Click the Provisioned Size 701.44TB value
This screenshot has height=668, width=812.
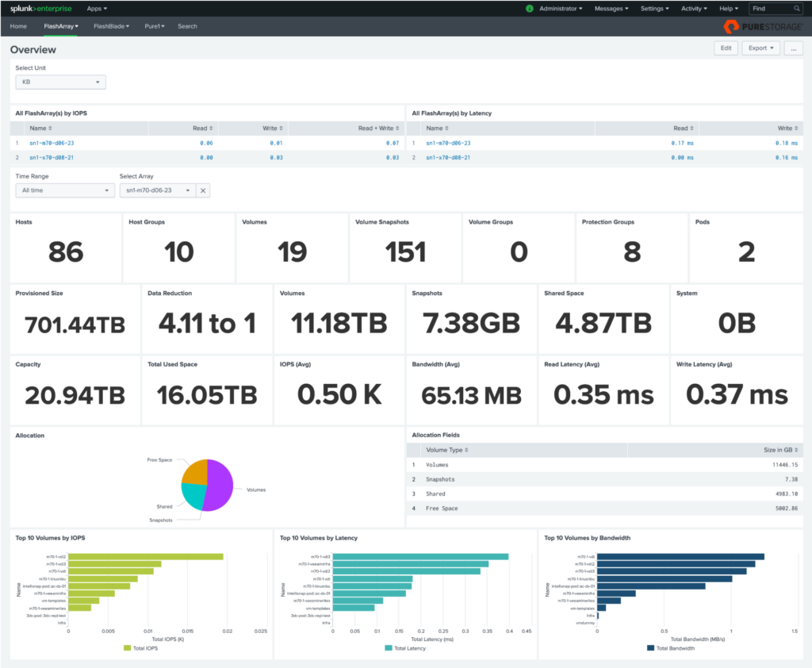75,325
